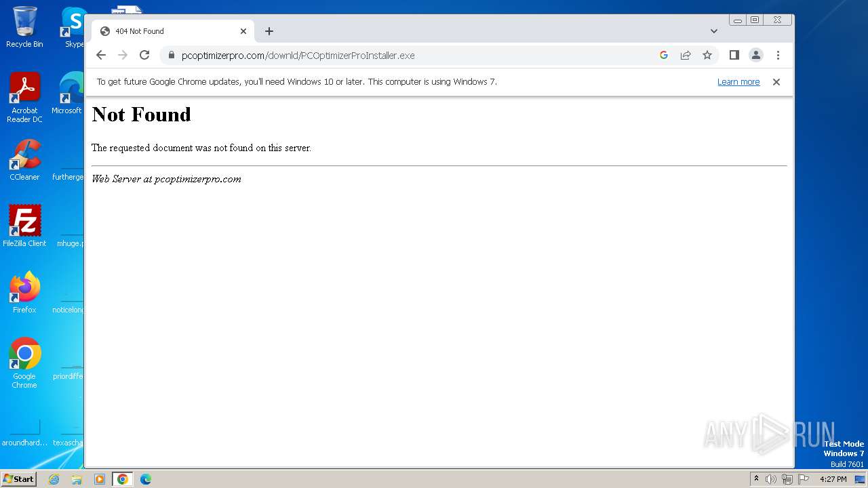Click the taskbar clock showing 4:27 PM
The height and width of the screenshot is (488, 868).
pyautogui.click(x=833, y=479)
